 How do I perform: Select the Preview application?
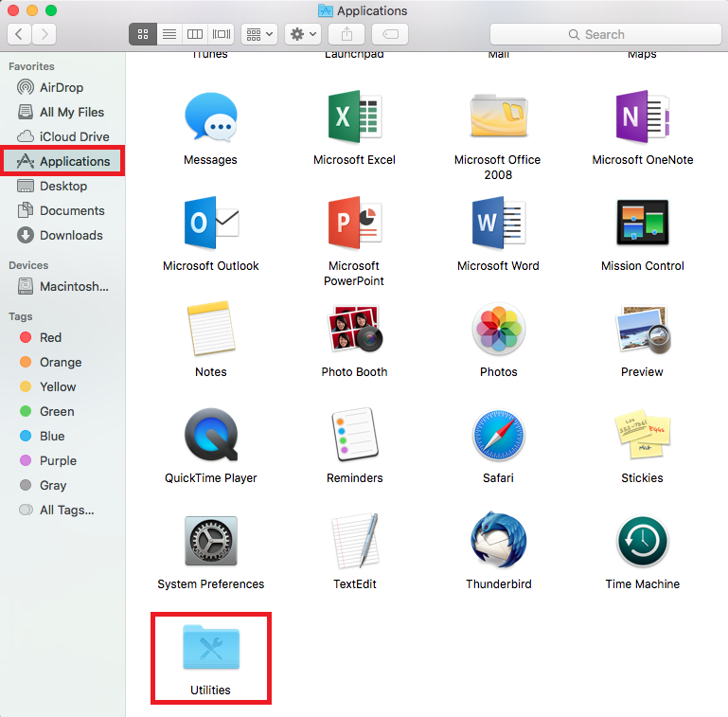pos(643,329)
